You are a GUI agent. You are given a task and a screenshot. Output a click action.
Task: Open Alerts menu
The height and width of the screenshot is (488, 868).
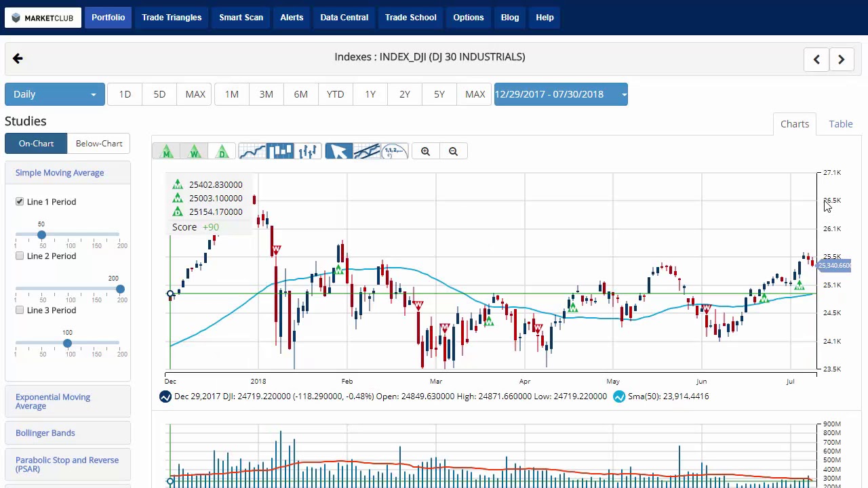pos(292,18)
